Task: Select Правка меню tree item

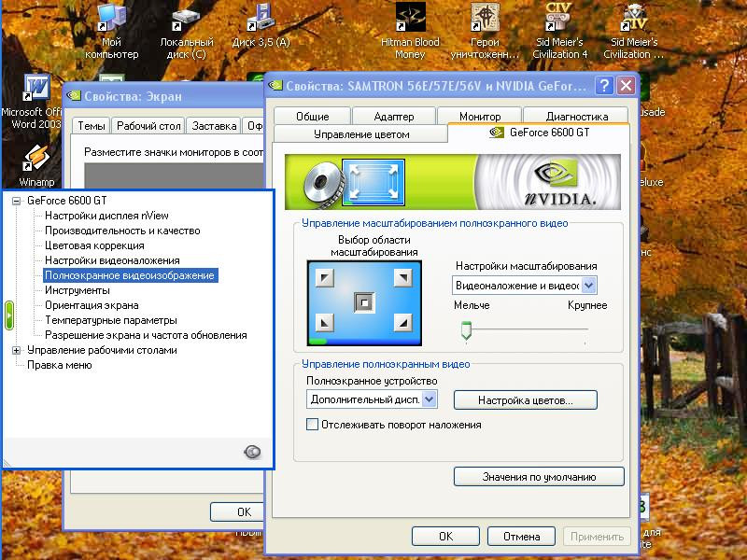Action: pos(60,365)
